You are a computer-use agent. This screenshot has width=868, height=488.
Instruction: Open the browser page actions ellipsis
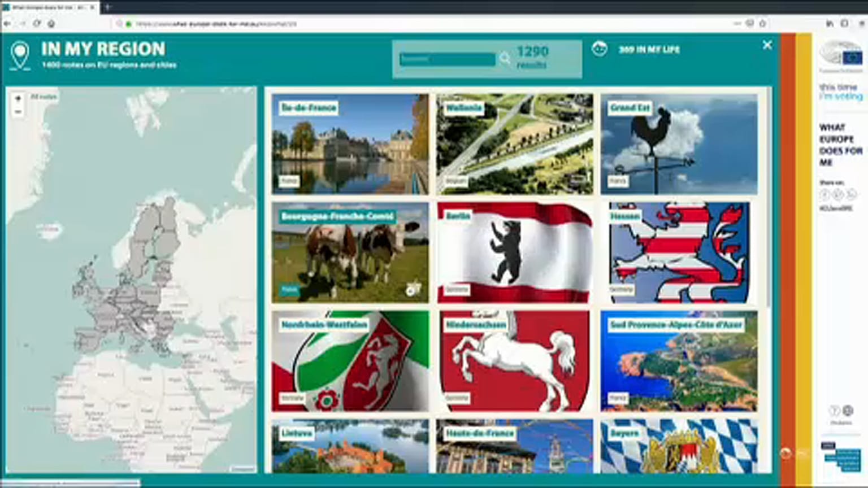737,23
